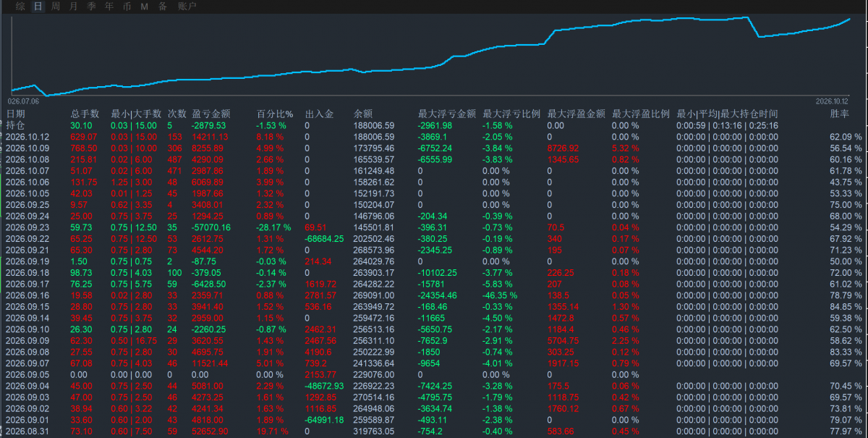Select the 2026.10.12 row
Viewport: 868px width, 438px height.
coord(434,137)
